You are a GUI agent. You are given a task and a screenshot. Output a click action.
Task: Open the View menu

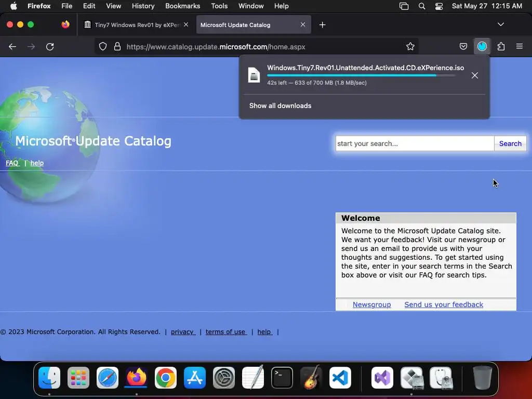(x=113, y=6)
